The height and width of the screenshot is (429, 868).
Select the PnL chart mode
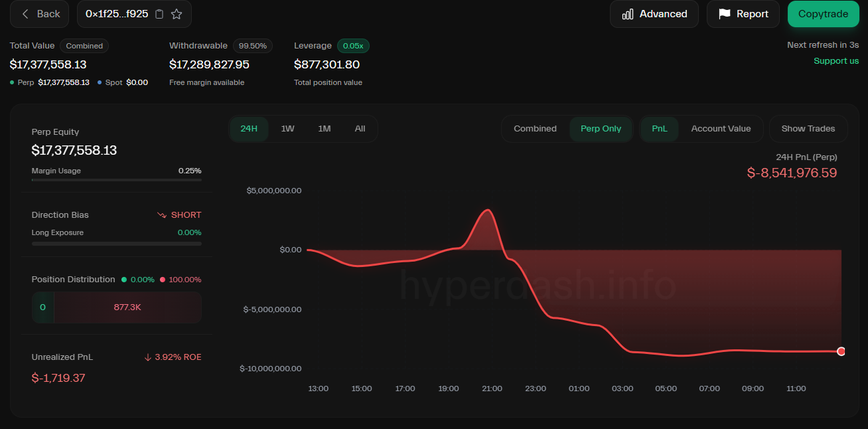coord(660,129)
